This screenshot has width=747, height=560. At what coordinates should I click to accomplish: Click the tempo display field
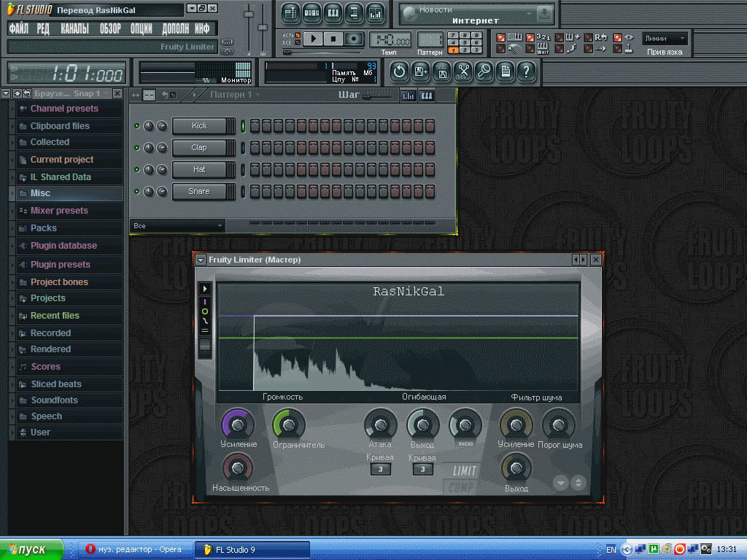(390, 39)
